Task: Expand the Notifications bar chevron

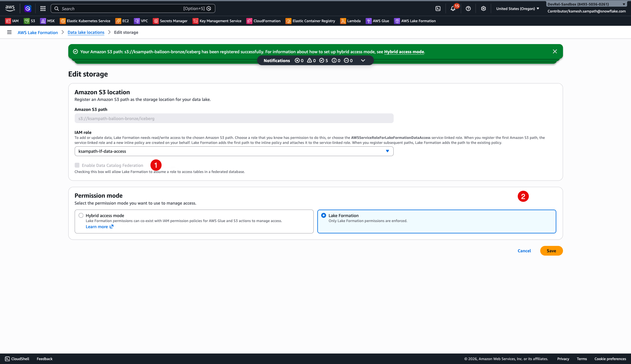Action: (363, 60)
